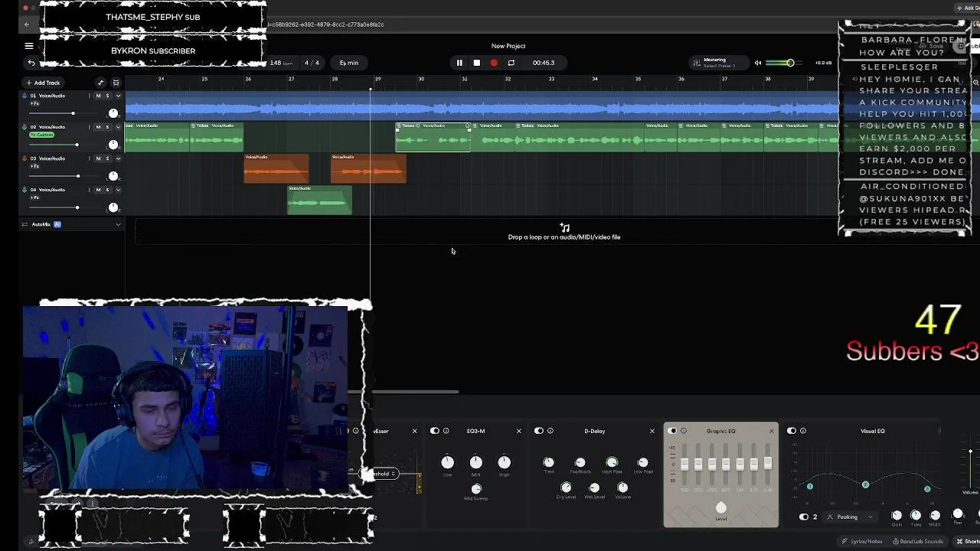Toggle the D-Delay effect power switch

pyautogui.click(x=539, y=431)
